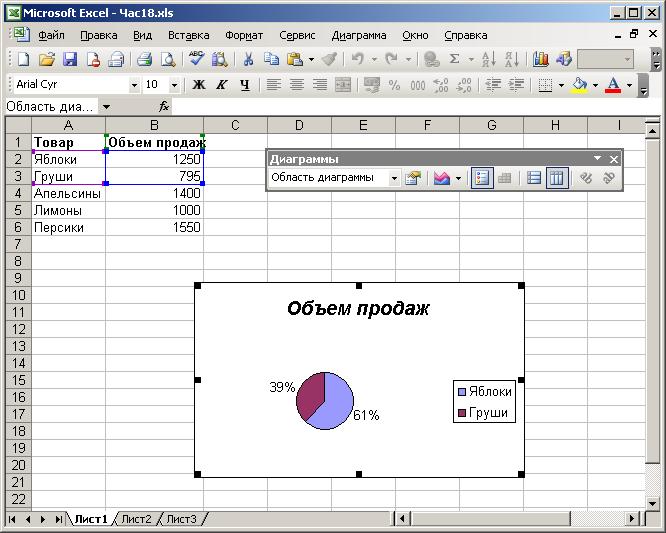Toggle underline (Ч) formatting

point(245,85)
